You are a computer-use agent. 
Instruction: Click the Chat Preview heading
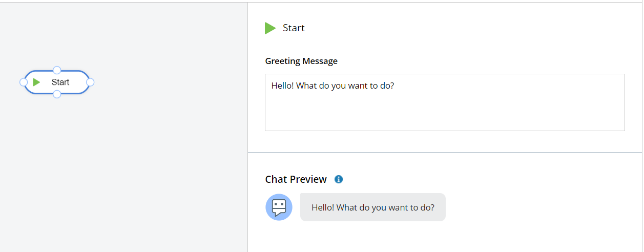coord(296,179)
